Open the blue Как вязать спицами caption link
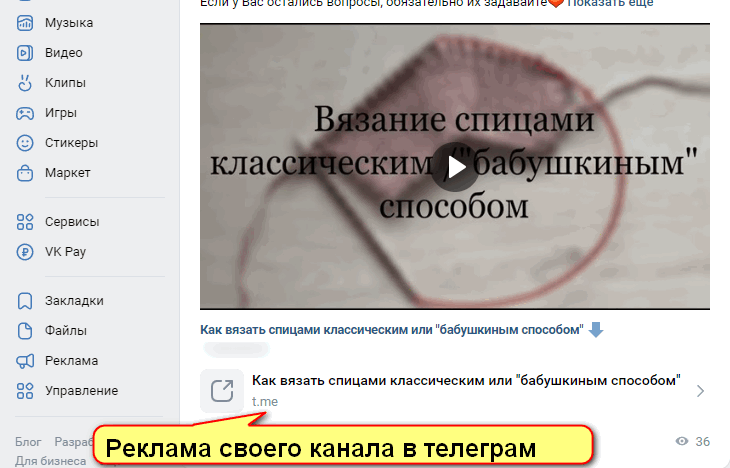730x468 pixels. 392,330
